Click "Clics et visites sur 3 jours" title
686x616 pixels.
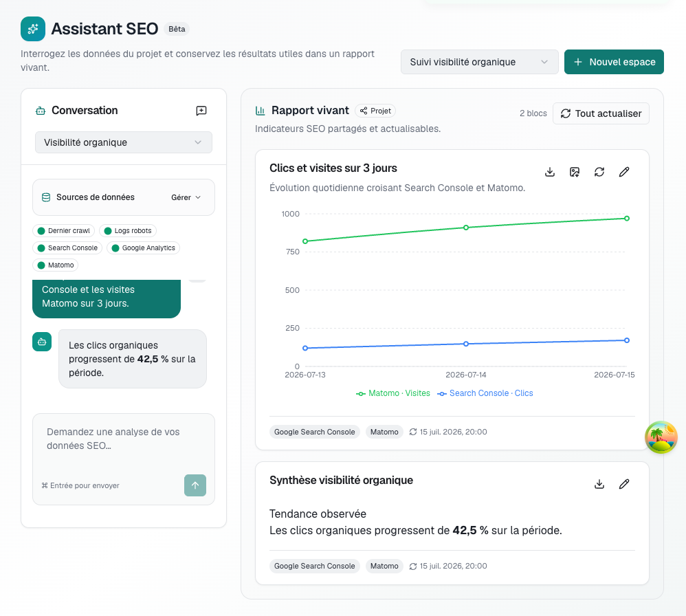pyautogui.click(x=333, y=168)
